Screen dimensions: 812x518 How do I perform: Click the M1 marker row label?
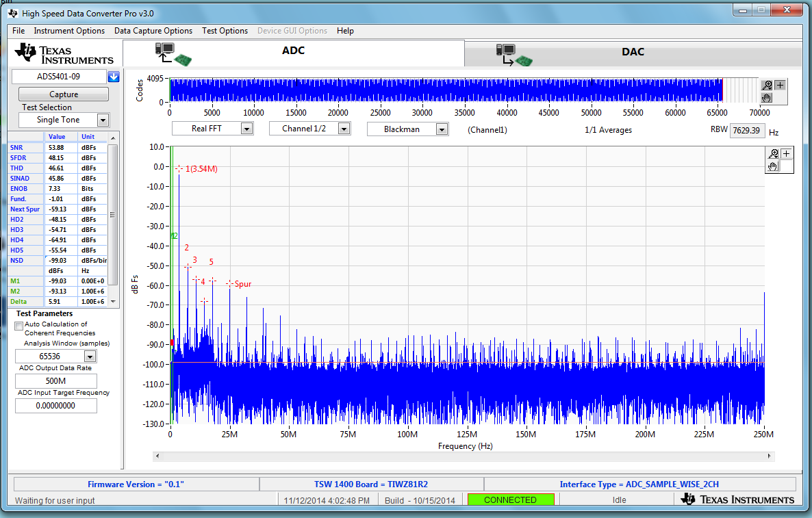coord(15,281)
